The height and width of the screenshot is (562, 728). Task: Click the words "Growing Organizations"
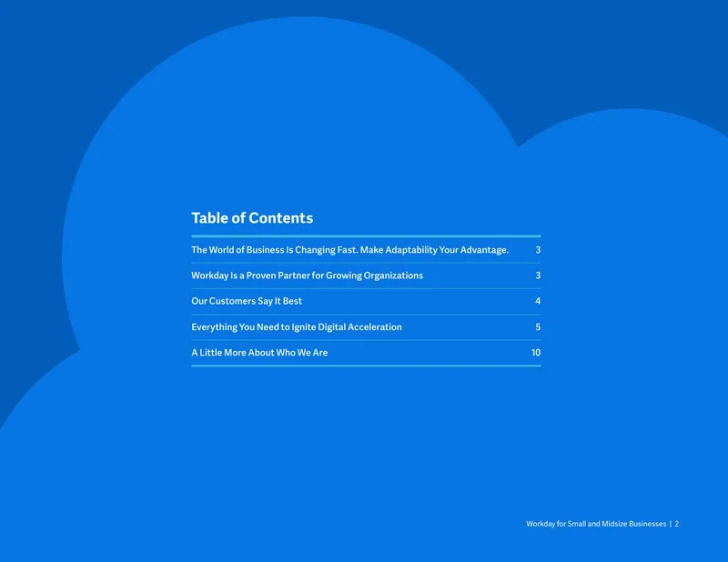(x=374, y=276)
